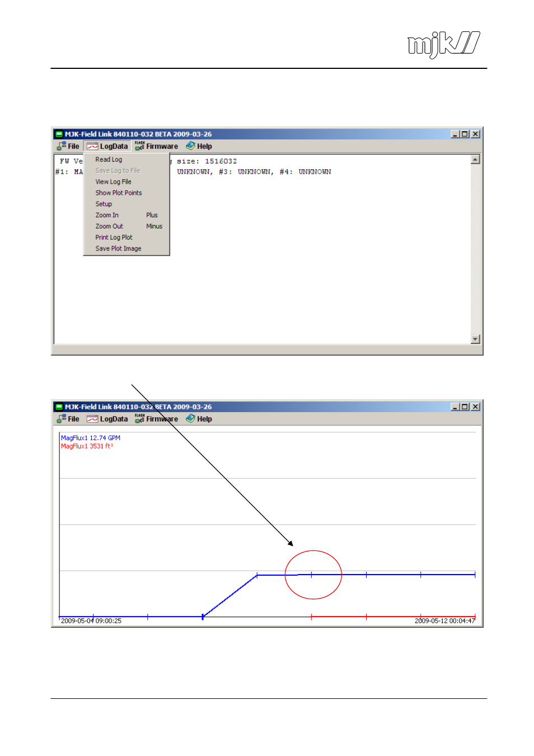Click scrollbar up arrow in log text area
The width and height of the screenshot is (534, 756).
pos(475,160)
